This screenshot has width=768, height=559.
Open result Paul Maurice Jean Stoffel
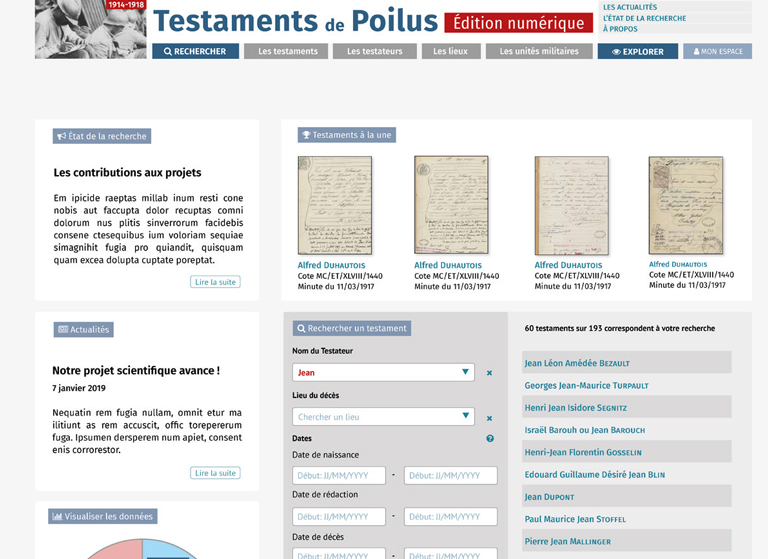626,519
